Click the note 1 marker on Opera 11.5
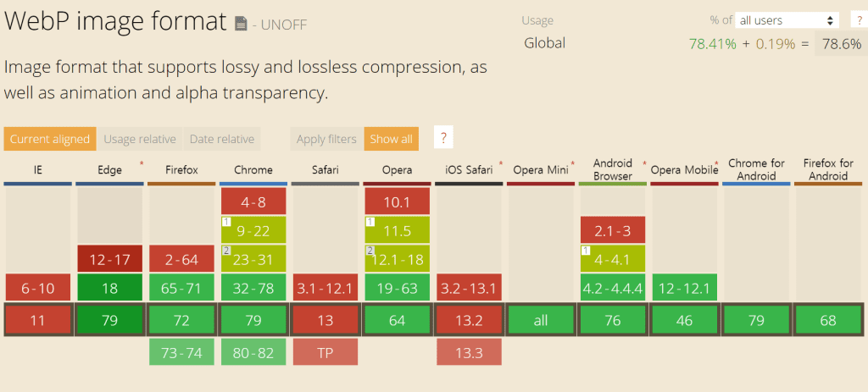 370,222
